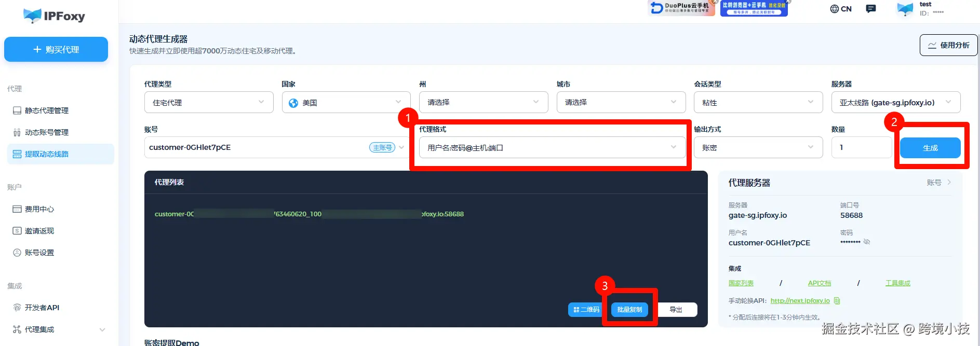Click the server value gate-sg.ipfoxy.io
Image resolution: width=980 pixels, height=346 pixels.
point(758,215)
